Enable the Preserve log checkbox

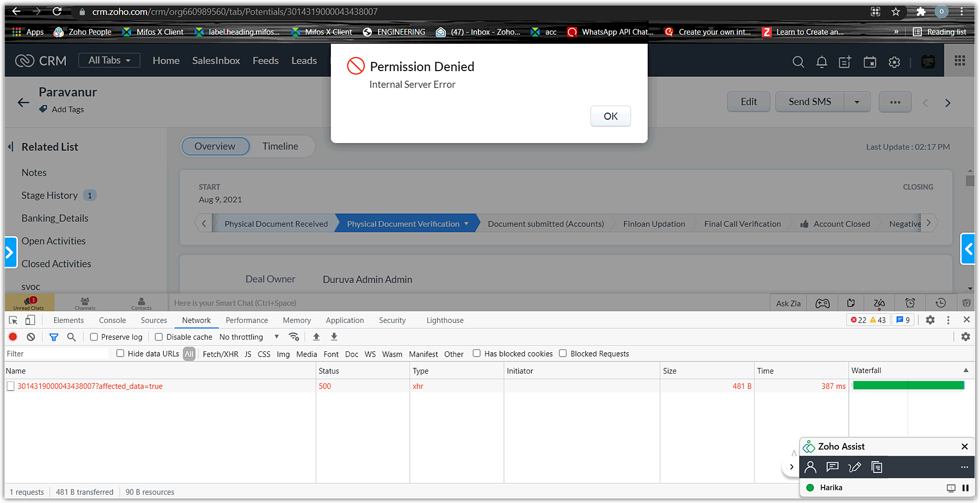pos(94,337)
